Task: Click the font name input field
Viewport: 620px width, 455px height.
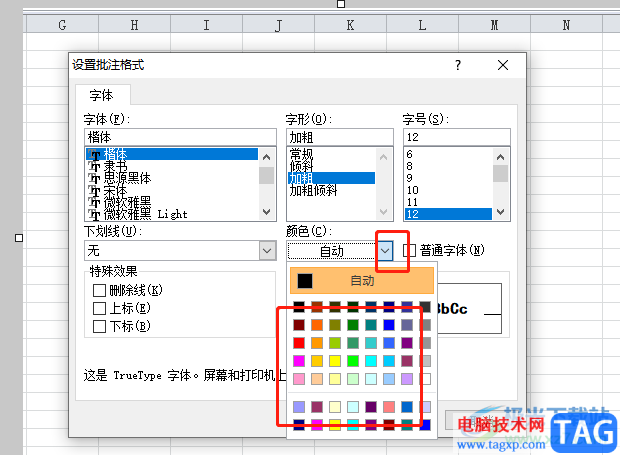Action: tap(180, 137)
